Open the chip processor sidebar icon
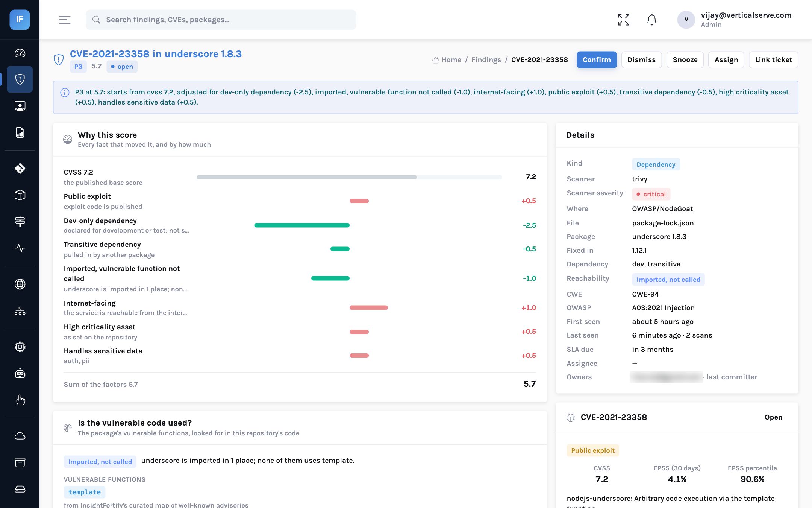Image resolution: width=812 pixels, height=508 pixels. [20, 347]
